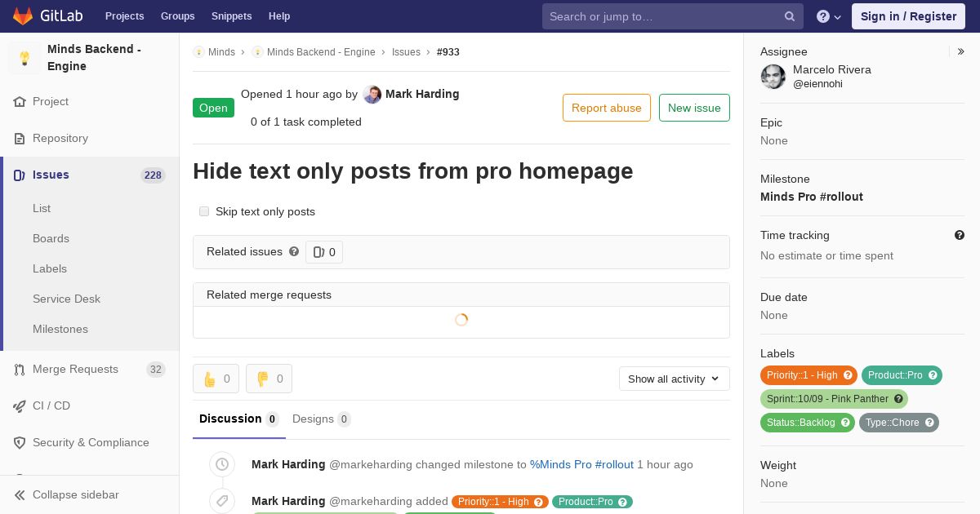The width and height of the screenshot is (980, 514).
Task: Click the Merge Requests count badge 32
Action: [x=155, y=370]
